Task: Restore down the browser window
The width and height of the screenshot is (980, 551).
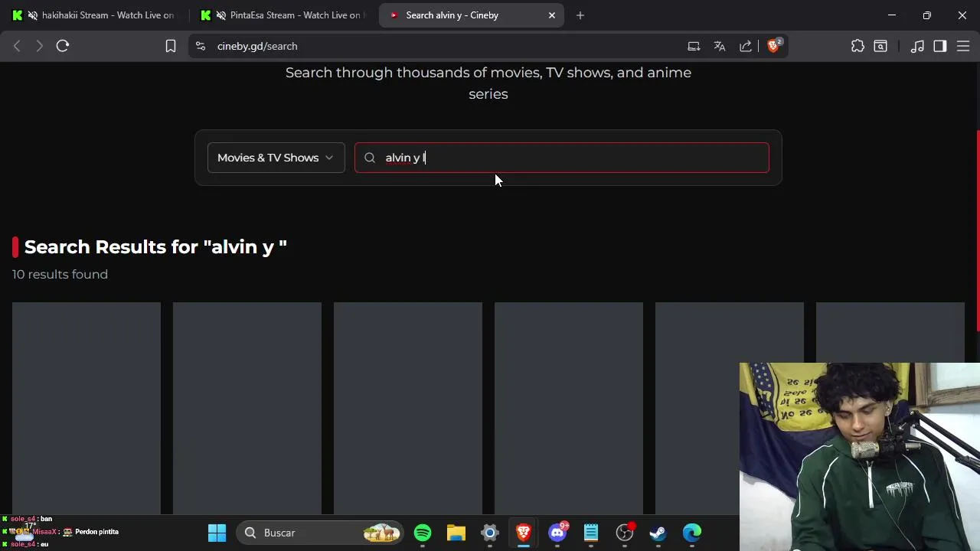Action: (926, 15)
